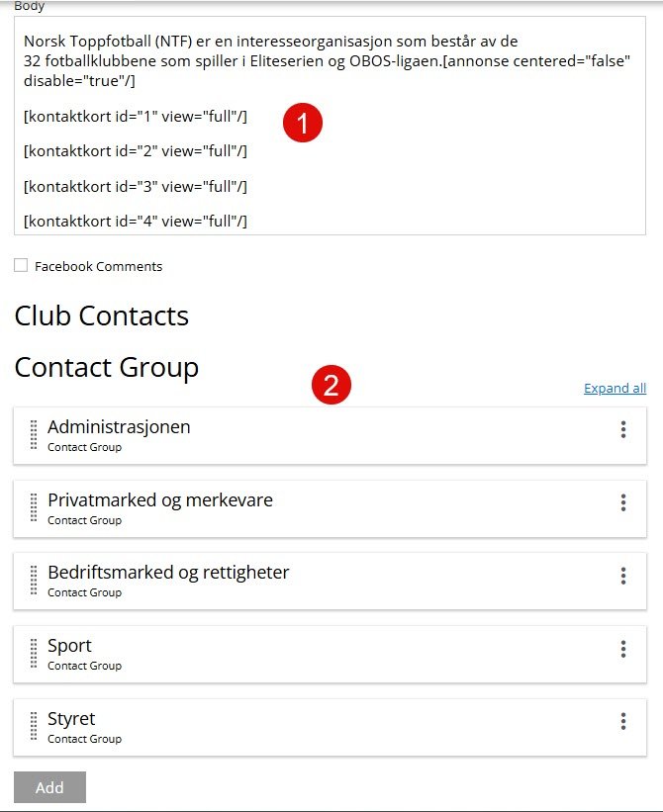Open three-dot menu for Sport group
The image size is (663, 812).
click(622, 649)
